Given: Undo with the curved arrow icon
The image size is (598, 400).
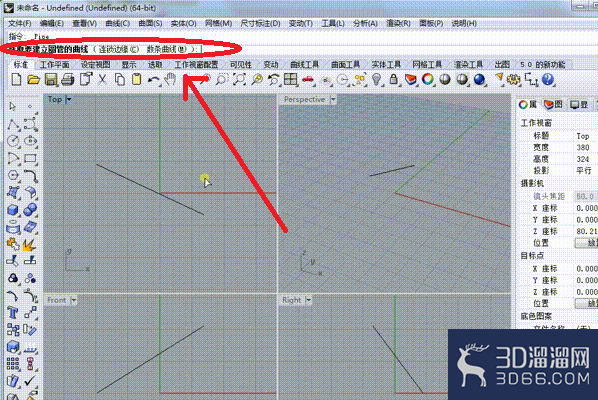Looking at the screenshot, I should (x=154, y=80).
